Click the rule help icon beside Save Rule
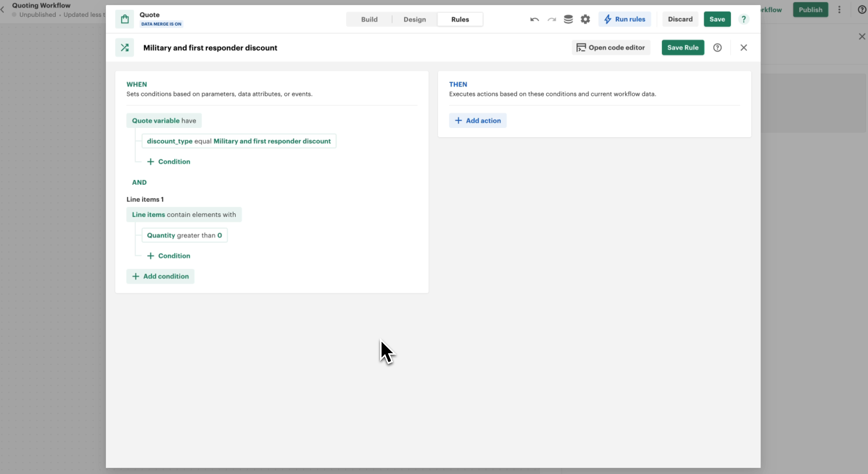This screenshot has height=474, width=868. click(x=718, y=48)
